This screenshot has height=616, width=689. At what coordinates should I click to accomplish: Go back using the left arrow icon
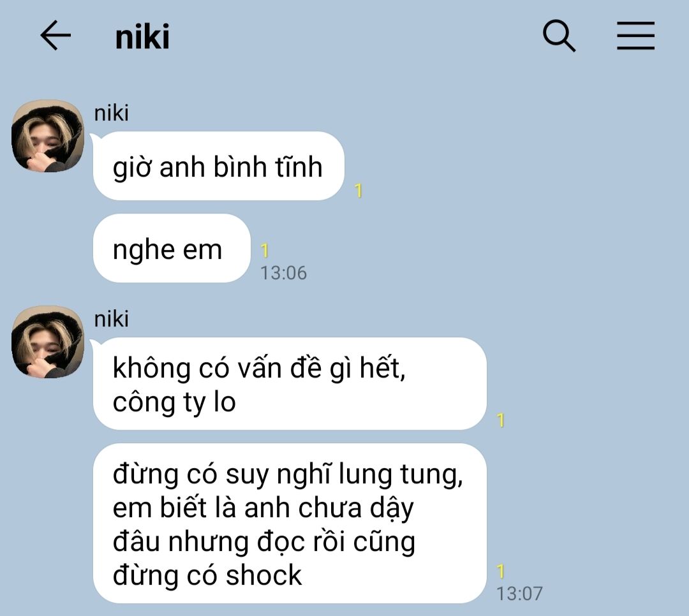[x=56, y=35]
